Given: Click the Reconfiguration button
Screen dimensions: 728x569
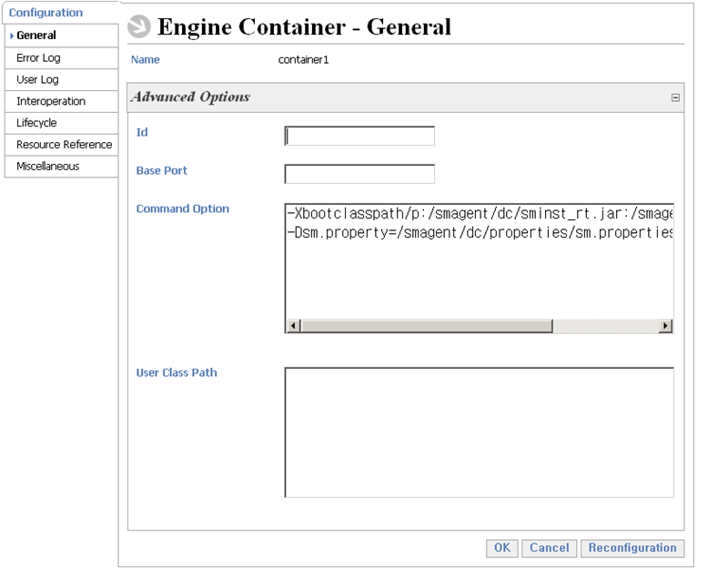Looking at the screenshot, I should pos(632,548).
